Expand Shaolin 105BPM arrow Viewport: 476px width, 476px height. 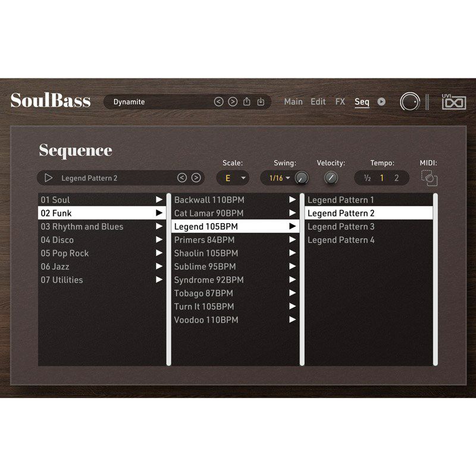point(292,253)
